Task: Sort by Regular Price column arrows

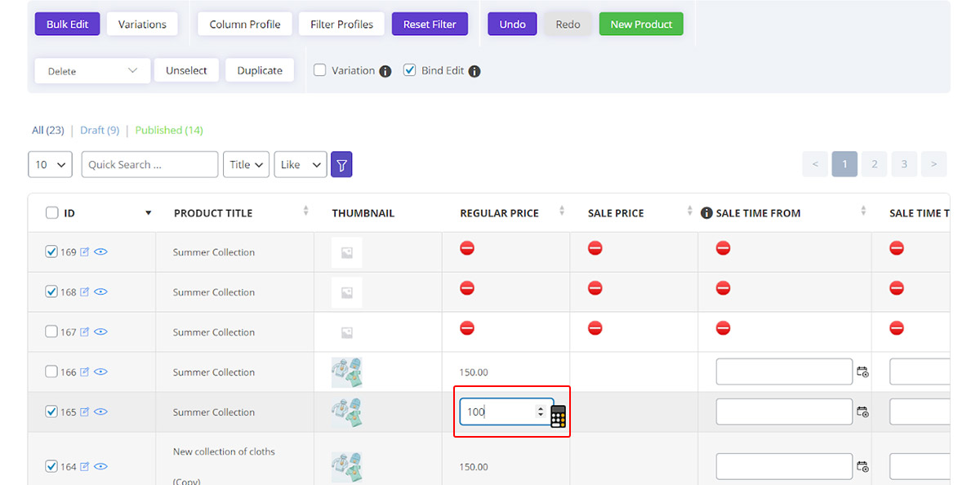Action: pyautogui.click(x=562, y=211)
